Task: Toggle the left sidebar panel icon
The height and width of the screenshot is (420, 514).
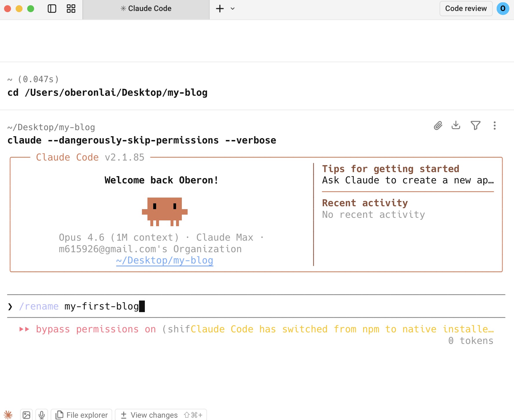Action: coord(52,9)
